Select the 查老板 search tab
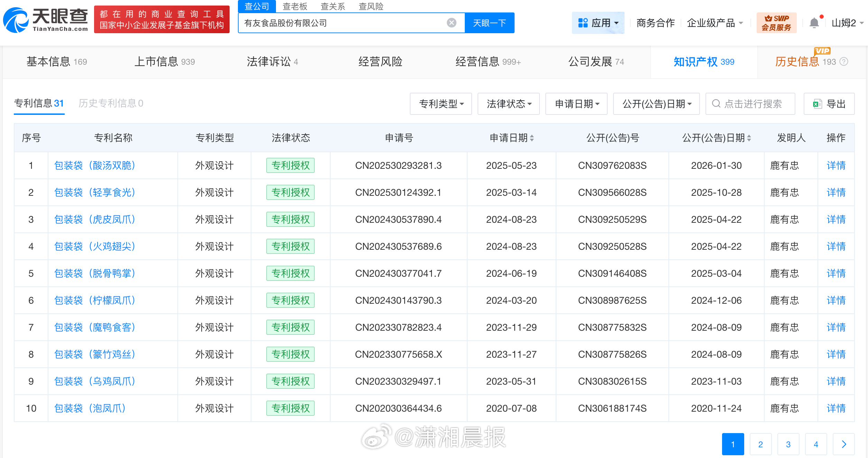 295,6
